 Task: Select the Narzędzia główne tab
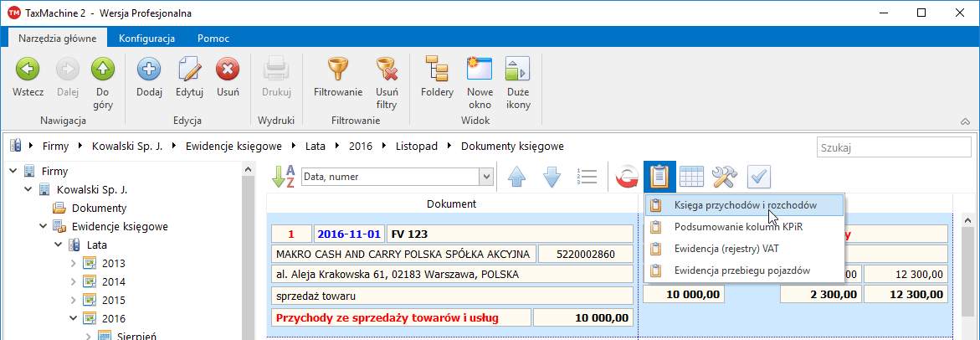58,39
